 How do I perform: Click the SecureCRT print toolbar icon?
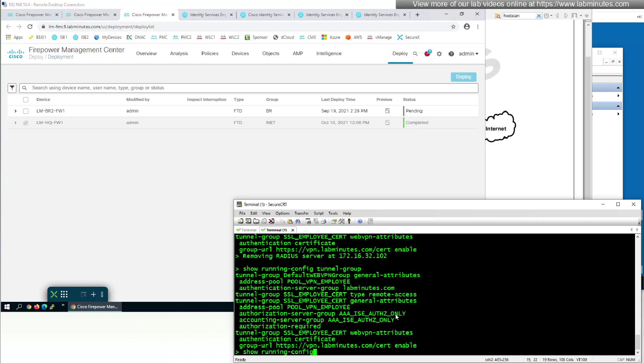(323, 221)
